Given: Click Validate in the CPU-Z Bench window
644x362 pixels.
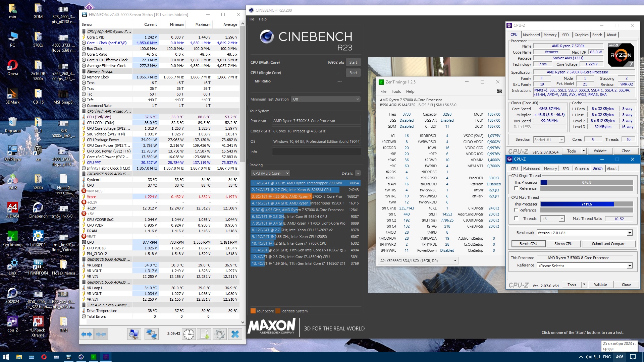Looking at the screenshot, I should pos(600,285).
